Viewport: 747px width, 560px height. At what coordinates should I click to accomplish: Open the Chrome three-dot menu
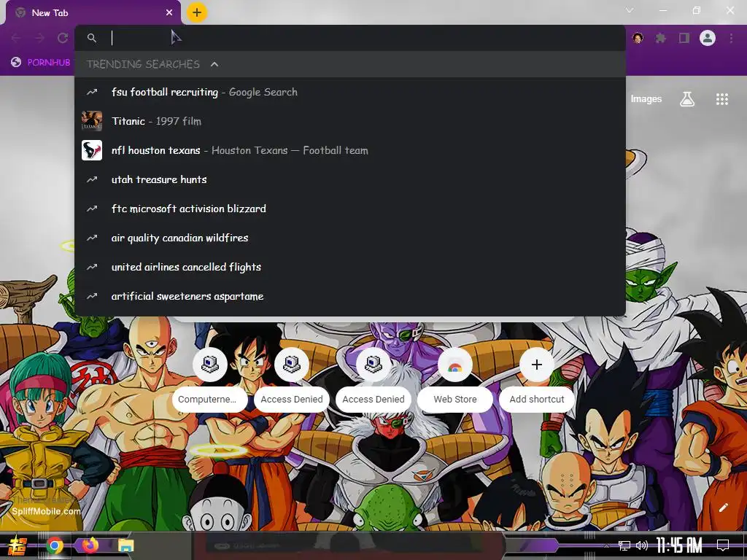point(731,38)
